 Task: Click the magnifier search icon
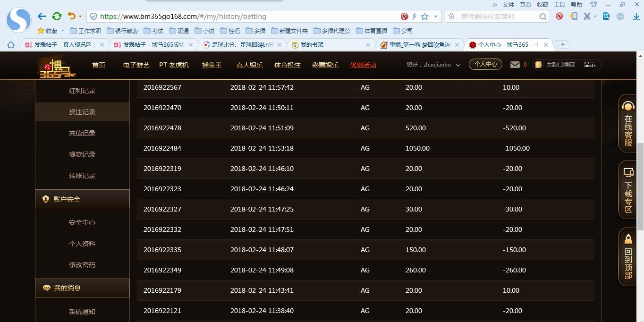tap(543, 17)
